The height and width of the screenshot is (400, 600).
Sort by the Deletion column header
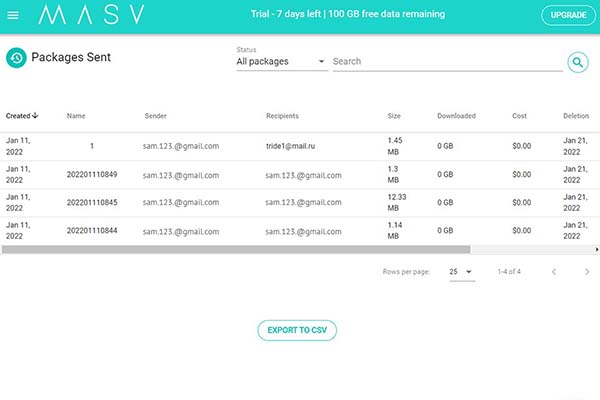click(576, 116)
